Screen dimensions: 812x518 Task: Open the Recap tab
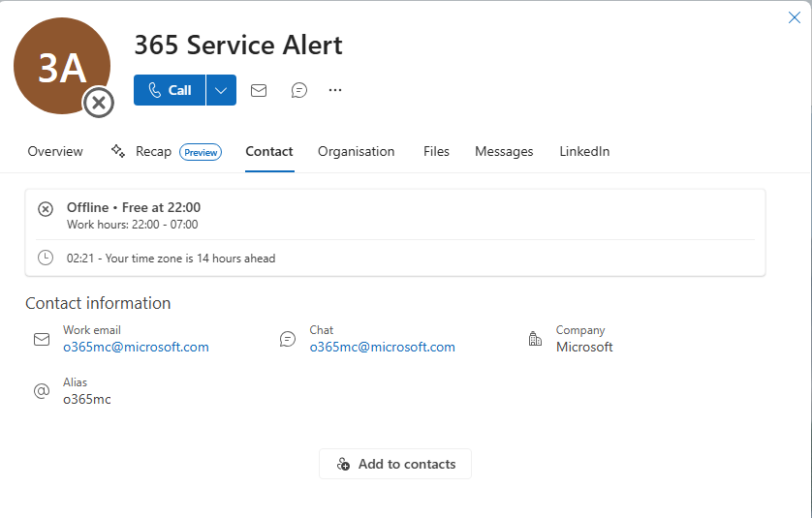coord(153,152)
